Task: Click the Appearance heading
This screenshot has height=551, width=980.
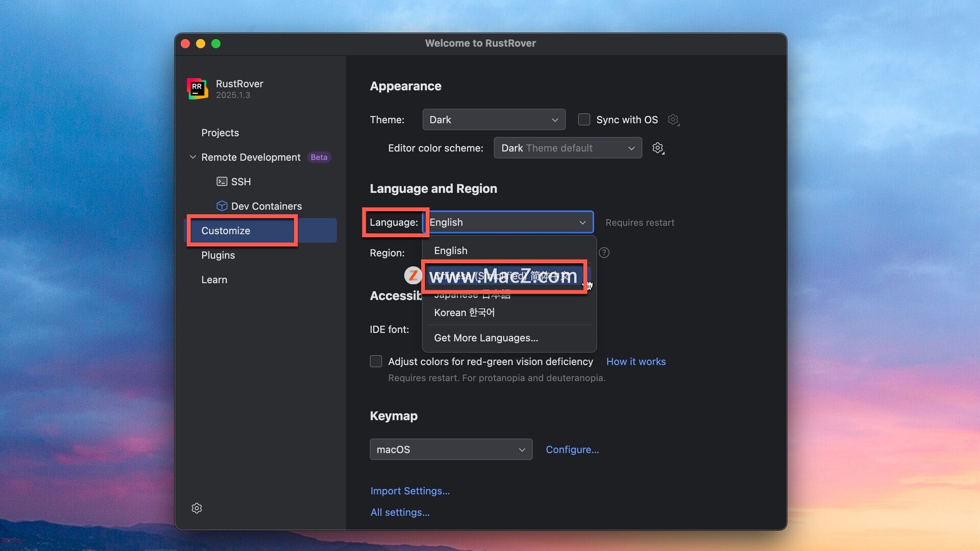Action: 405,86
